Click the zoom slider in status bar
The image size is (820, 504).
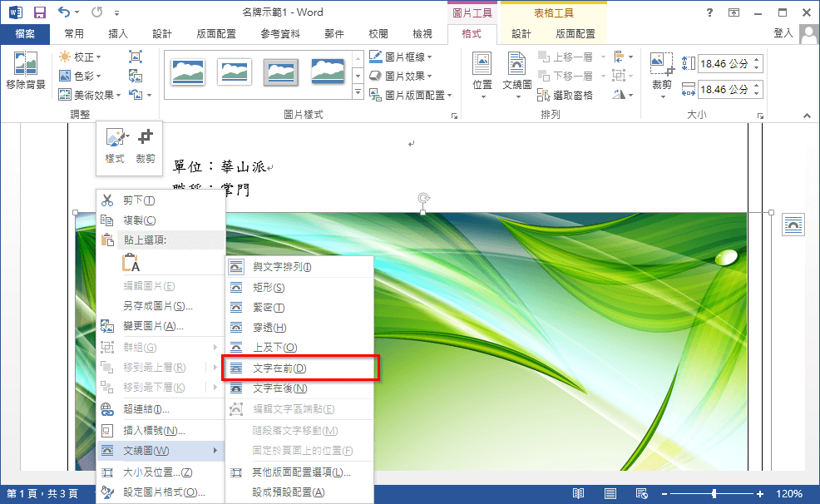(714, 493)
